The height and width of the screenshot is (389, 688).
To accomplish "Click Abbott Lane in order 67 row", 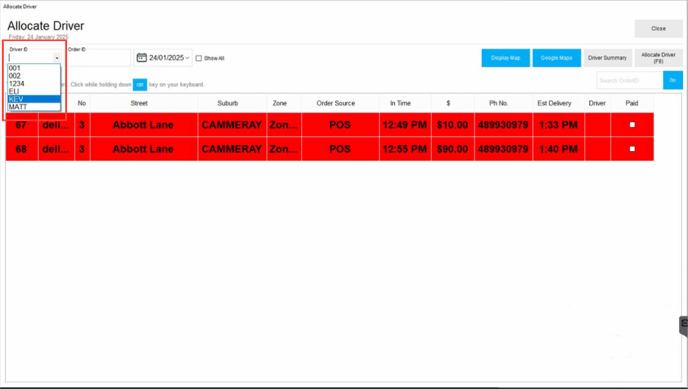I will tap(143, 125).
